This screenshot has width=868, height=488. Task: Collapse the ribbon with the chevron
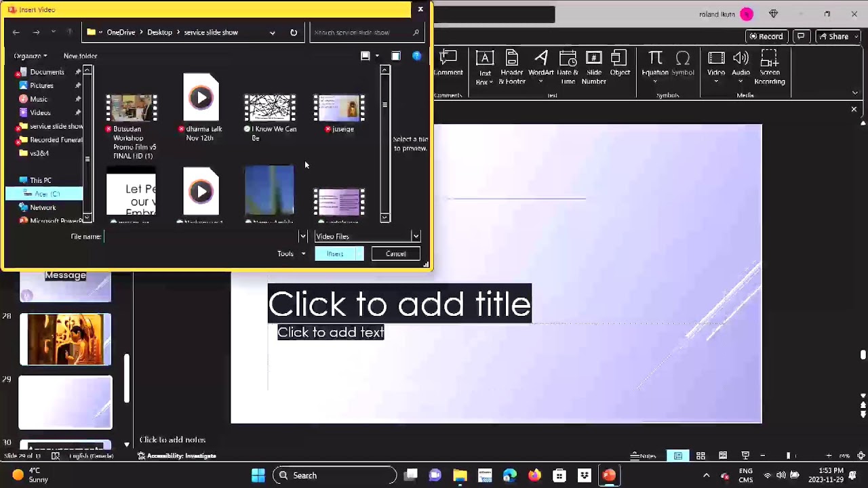coord(855,93)
